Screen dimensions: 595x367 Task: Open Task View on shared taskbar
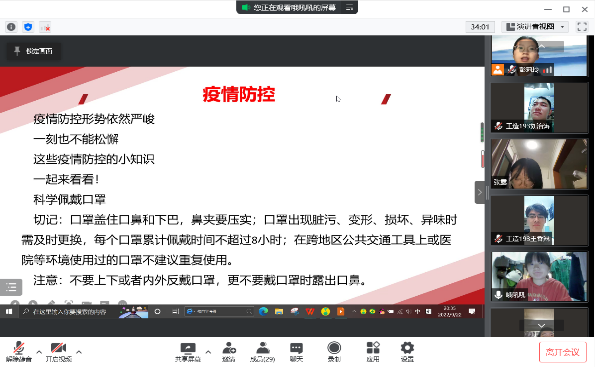[175, 312]
